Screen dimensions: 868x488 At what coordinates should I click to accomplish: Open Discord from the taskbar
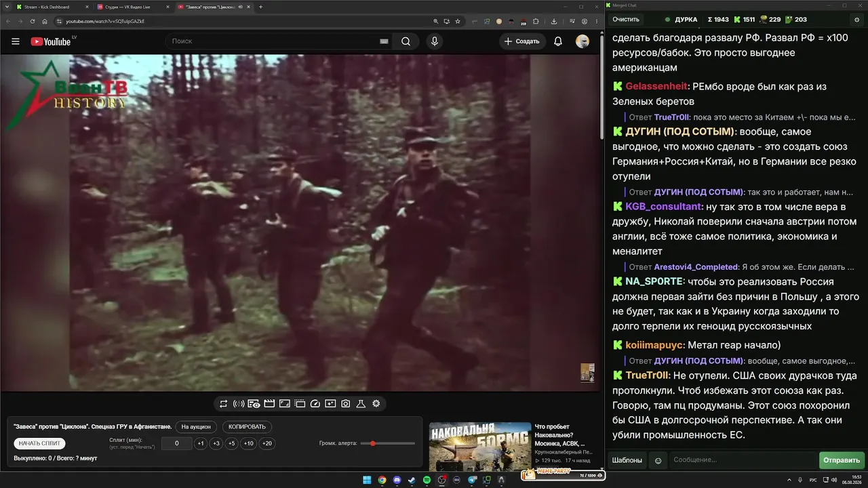click(397, 480)
